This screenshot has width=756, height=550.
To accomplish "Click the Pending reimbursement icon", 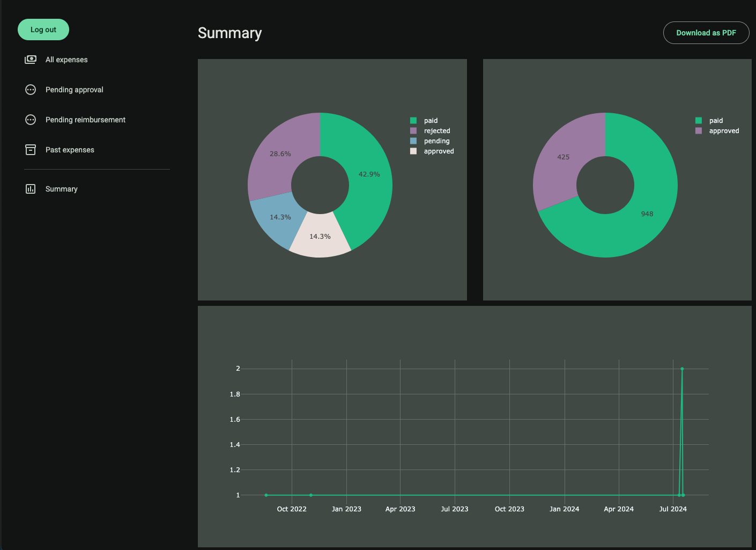I will coord(30,119).
